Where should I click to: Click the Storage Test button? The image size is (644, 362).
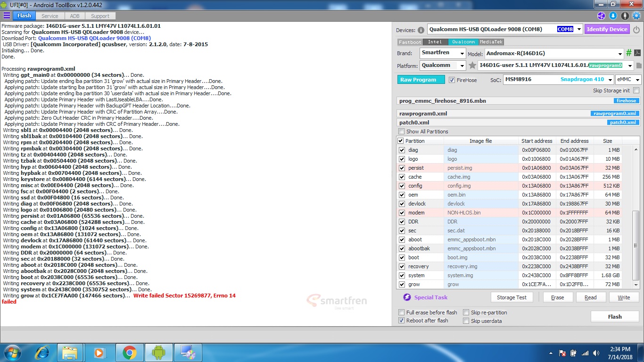(x=512, y=297)
